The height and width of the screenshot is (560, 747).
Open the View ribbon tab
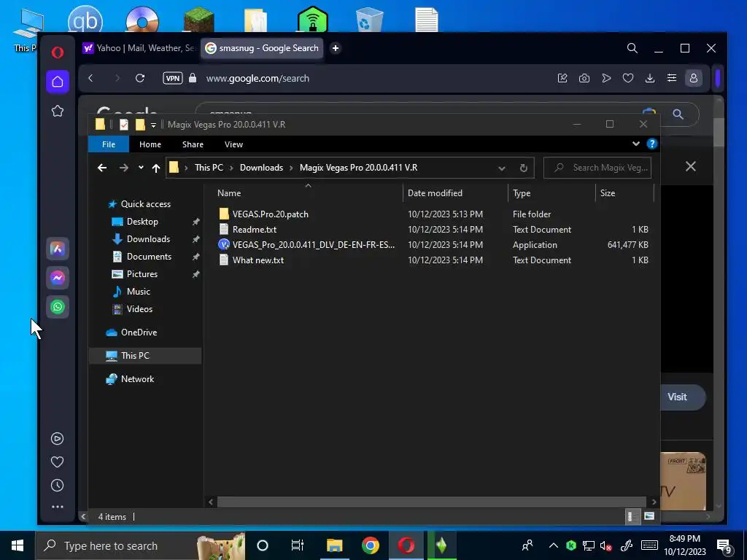[233, 144]
